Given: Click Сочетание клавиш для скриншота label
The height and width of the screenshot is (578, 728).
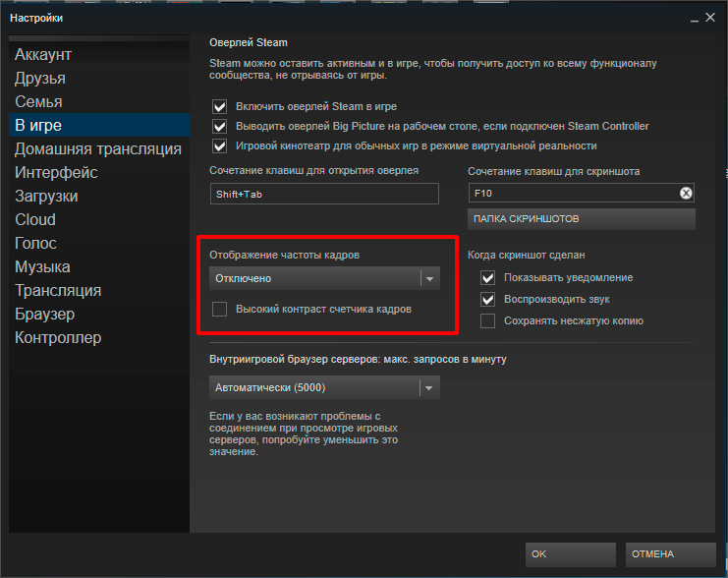Looking at the screenshot, I should (553, 171).
